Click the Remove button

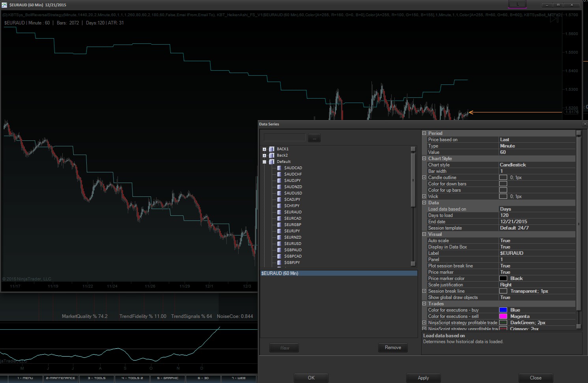[x=393, y=348]
